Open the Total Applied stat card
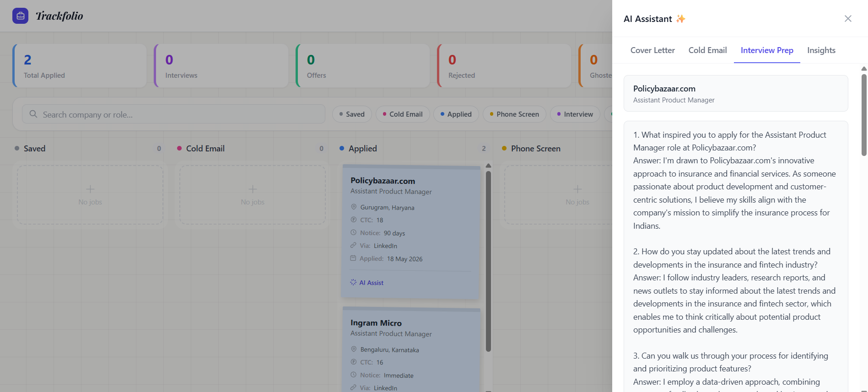The height and width of the screenshot is (392, 868). pyautogui.click(x=80, y=65)
